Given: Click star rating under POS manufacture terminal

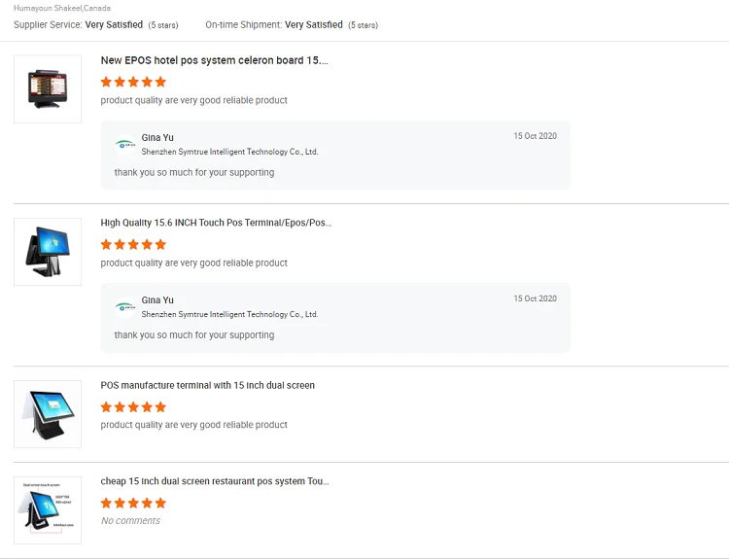Looking at the screenshot, I should (x=133, y=406).
